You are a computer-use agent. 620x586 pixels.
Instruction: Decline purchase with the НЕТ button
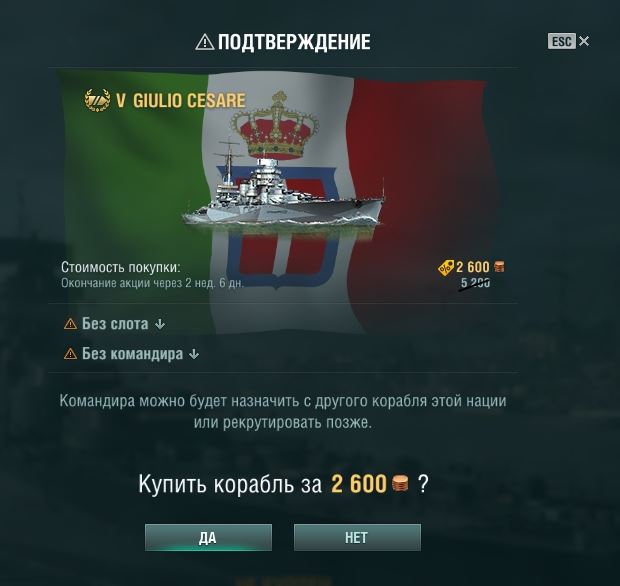pyautogui.click(x=357, y=537)
